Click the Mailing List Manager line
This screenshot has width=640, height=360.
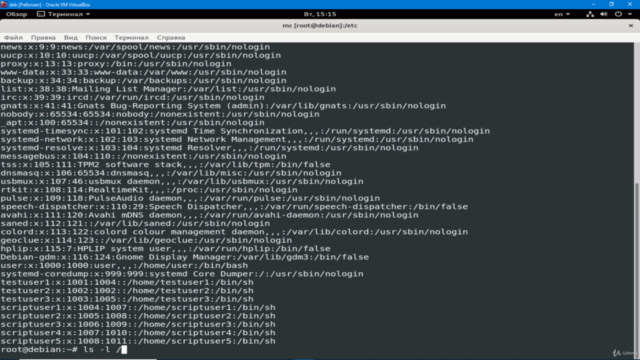(x=168, y=89)
